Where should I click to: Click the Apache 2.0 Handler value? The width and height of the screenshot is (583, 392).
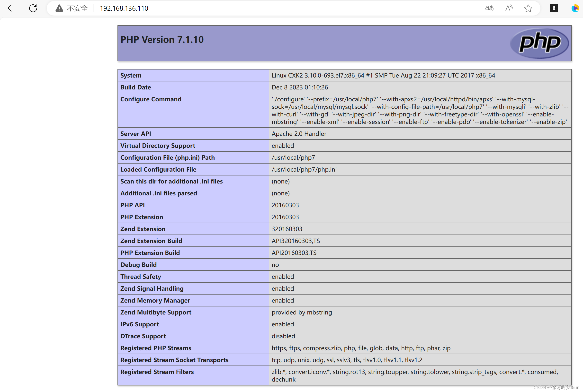pos(299,134)
